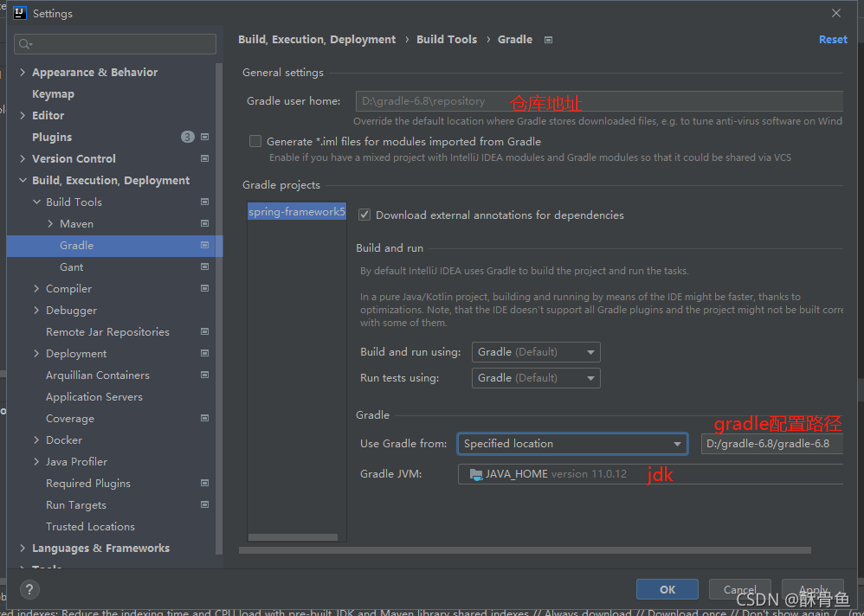Viewport: 864px width, 616px height.
Task: Open help with the question mark button
Action: (x=29, y=589)
